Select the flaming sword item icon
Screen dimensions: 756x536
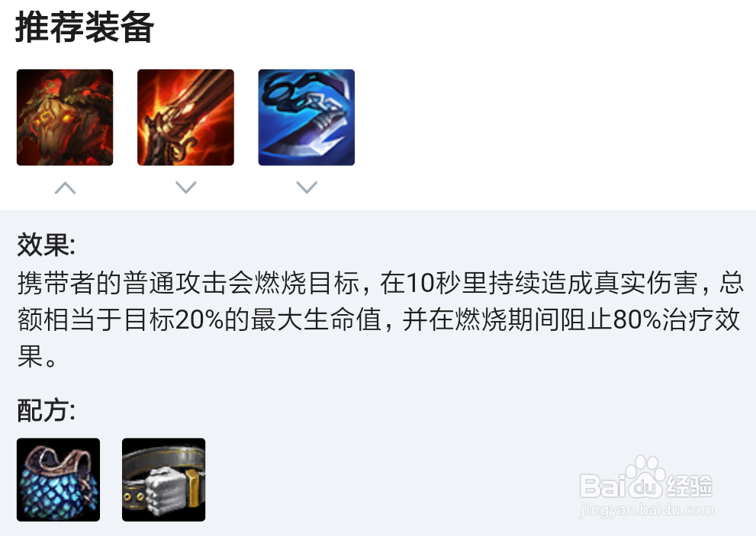[185, 117]
